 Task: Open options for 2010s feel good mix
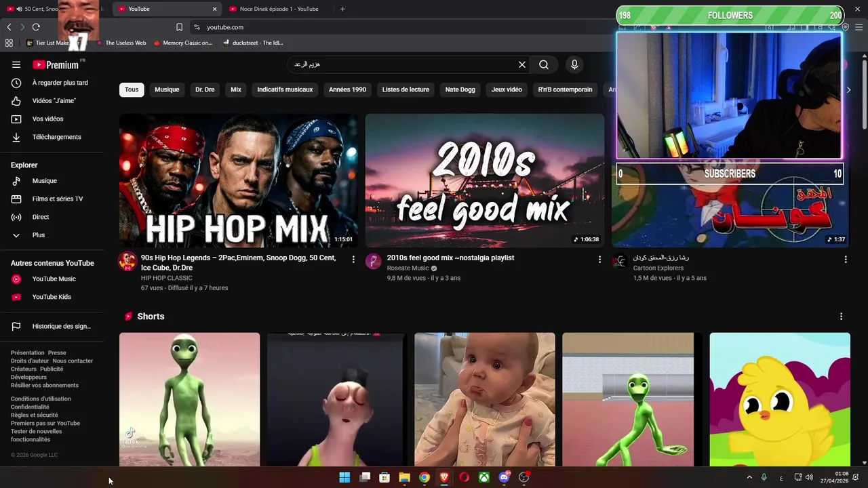[599, 259]
